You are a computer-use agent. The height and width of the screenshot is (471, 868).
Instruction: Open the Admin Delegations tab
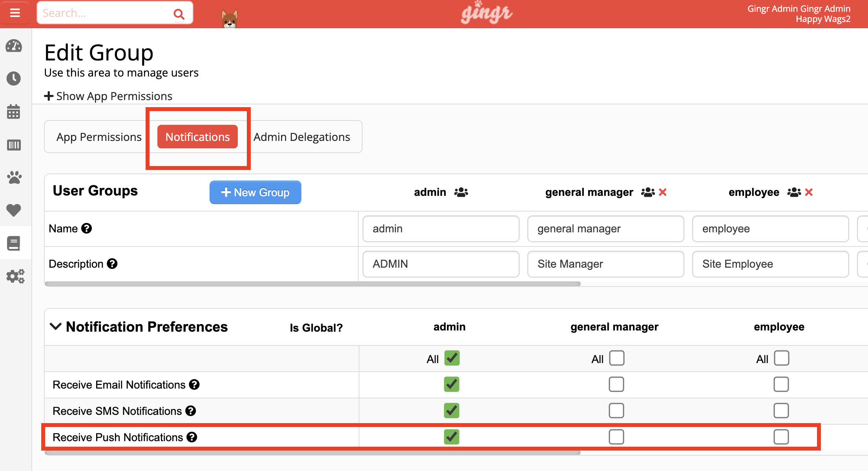pyautogui.click(x=301, y=137)
